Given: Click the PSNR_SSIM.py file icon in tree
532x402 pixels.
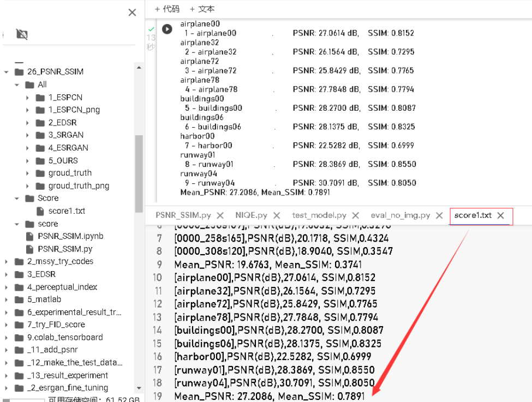Looking at the screenshot, I should pyautogui.click(x=30, y=249).
